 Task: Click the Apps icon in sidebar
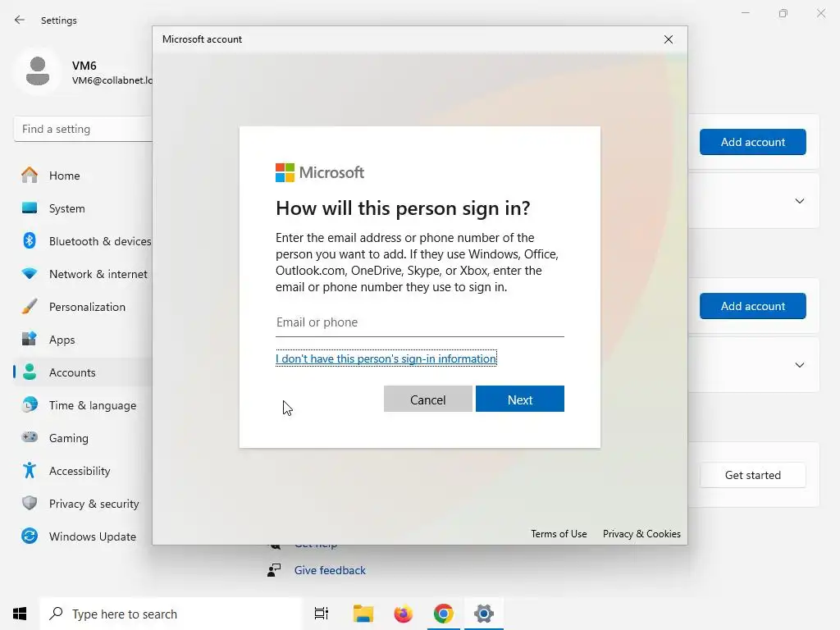30,339
